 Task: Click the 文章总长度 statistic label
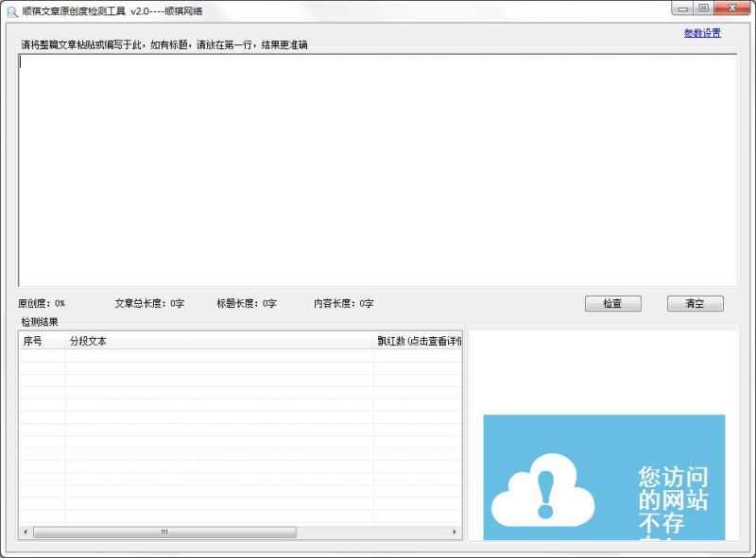146,303
